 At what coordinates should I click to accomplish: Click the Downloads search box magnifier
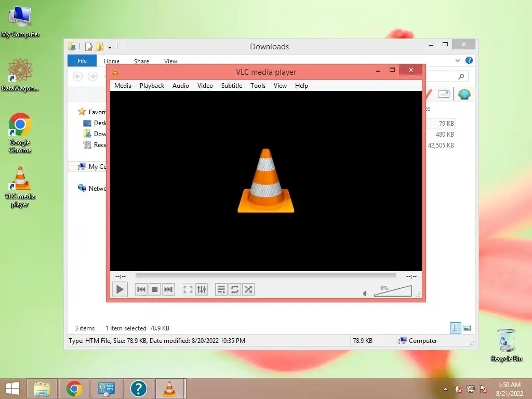(x=461, y=77)
